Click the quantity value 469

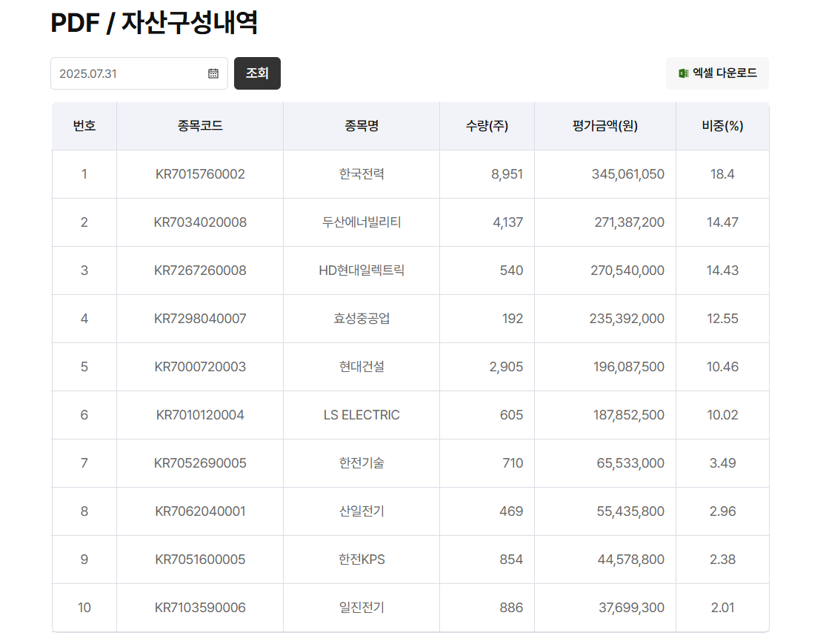click(x=511, y=511)
